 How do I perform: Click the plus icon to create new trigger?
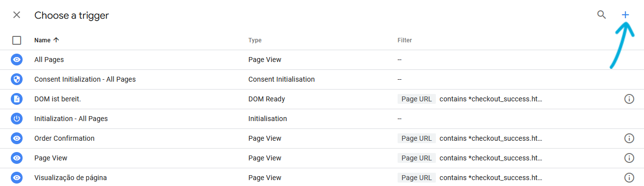point(625,15)
